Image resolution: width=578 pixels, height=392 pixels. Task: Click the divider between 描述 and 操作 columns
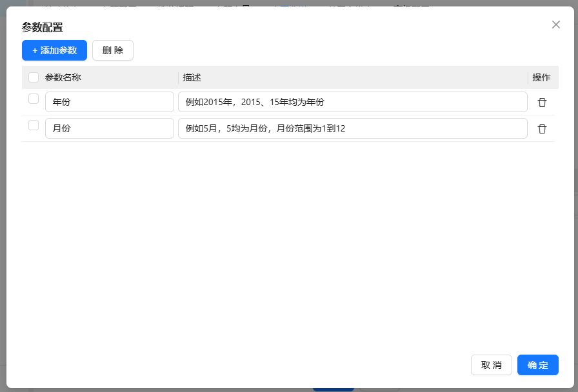528,77
